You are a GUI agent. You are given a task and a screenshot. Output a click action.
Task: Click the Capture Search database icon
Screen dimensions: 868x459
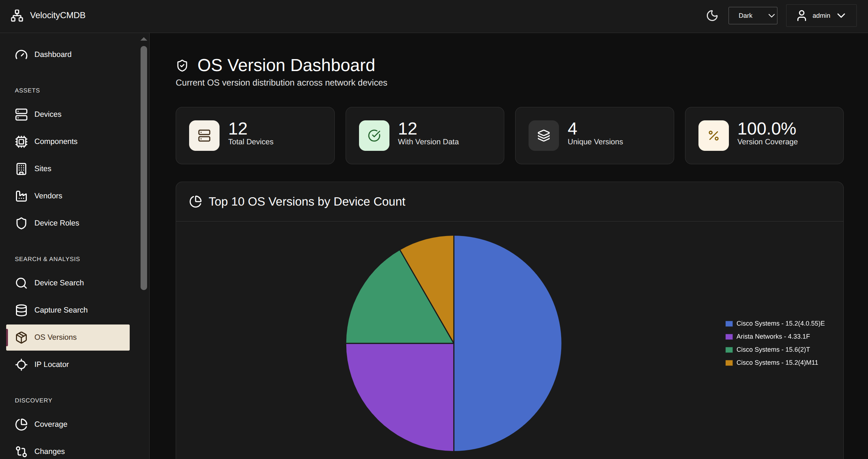(21, 310)
